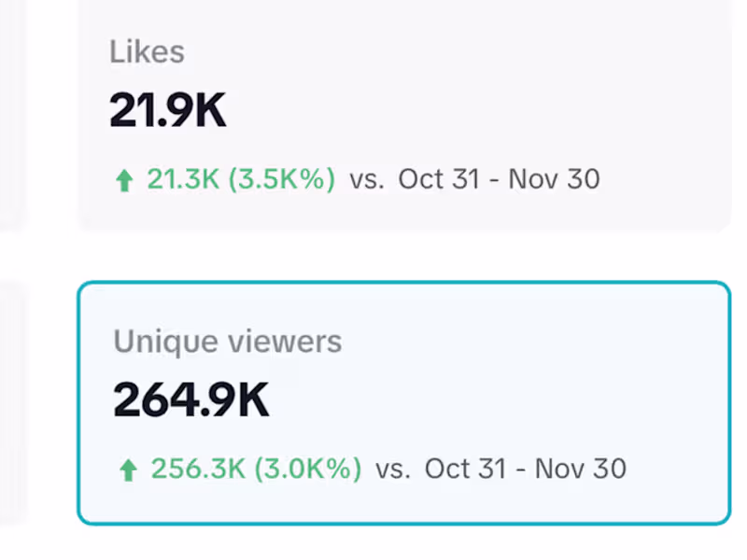Click the "Likes" heading label
The height and width of the screenshot is (560, 747).
(147, 51)
